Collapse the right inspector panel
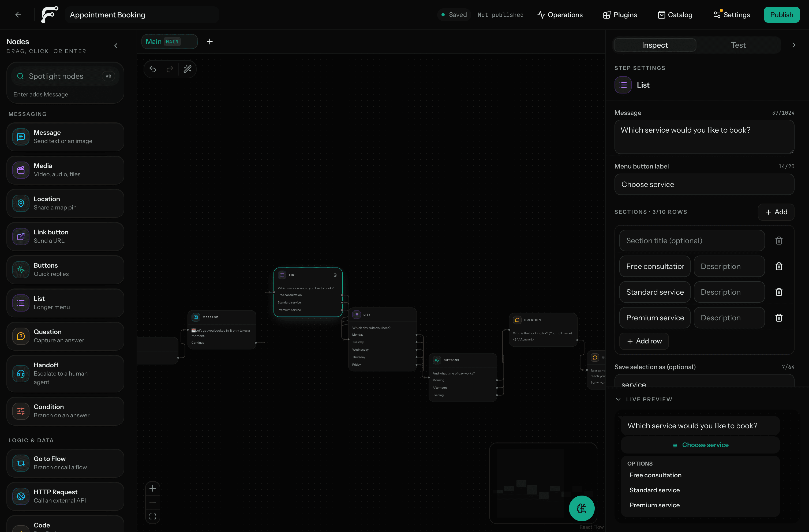This screenshot has height=532, width=809. pos(794,45)
